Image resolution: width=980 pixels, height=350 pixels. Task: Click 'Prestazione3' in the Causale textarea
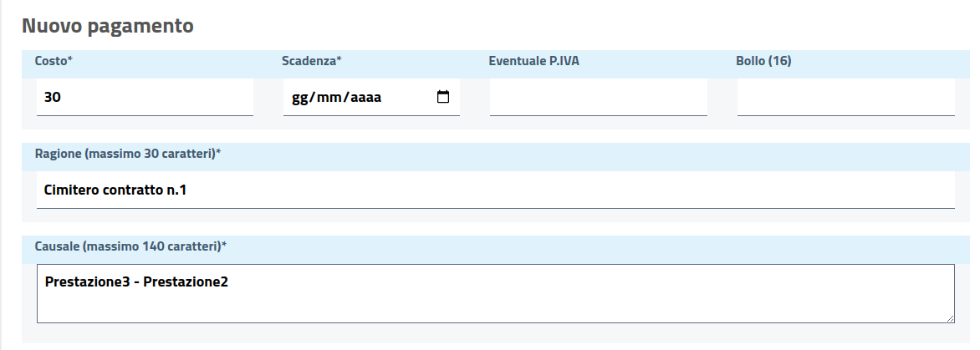[x=89, y=282]
